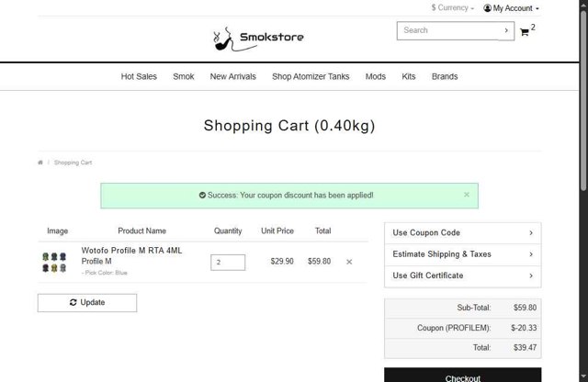Proceed with the Checkout button
588x382 pixels.
coord(462,375)
